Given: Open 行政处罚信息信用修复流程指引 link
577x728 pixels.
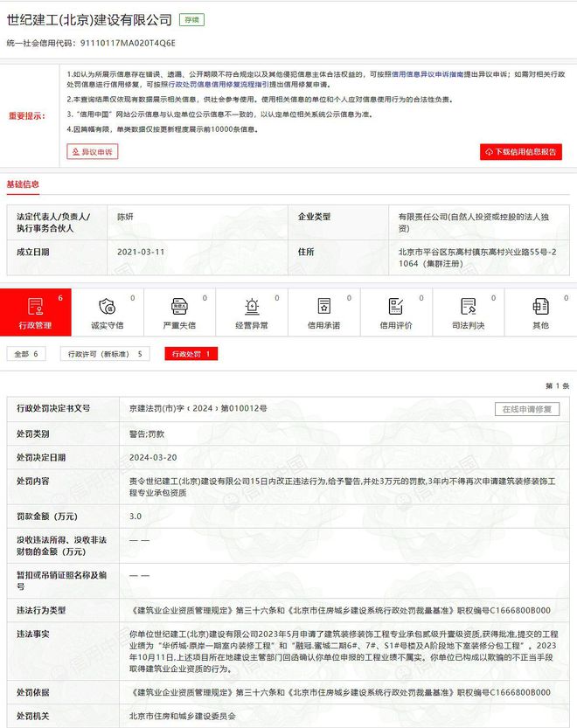Looking at the screenshot, I should tap(219, 85).
